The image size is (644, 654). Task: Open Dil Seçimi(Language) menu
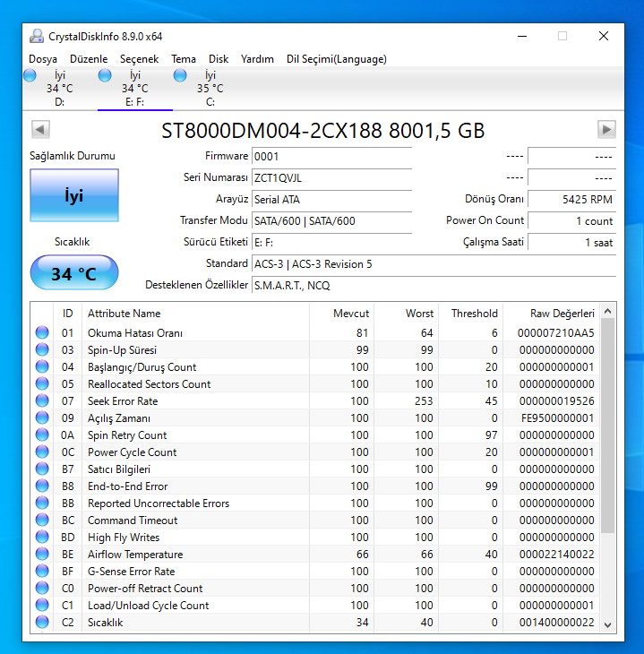point(336,59)
